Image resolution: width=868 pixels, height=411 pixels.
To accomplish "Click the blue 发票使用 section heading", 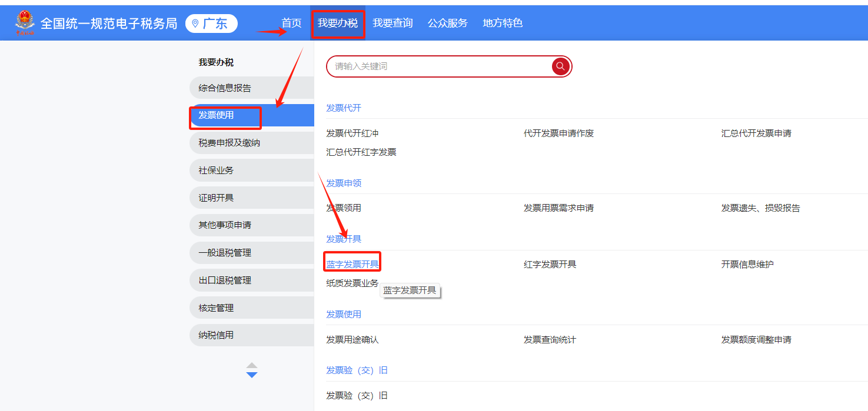I will 344,315.
